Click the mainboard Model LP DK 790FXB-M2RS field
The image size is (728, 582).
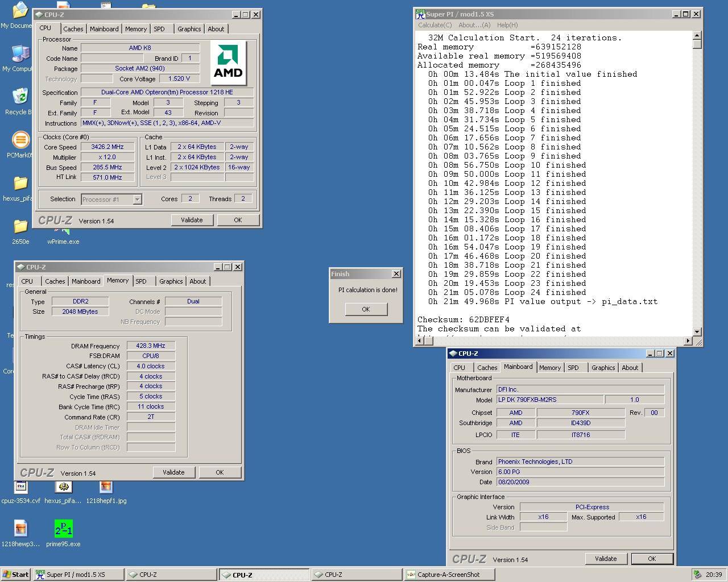point(549,400)
